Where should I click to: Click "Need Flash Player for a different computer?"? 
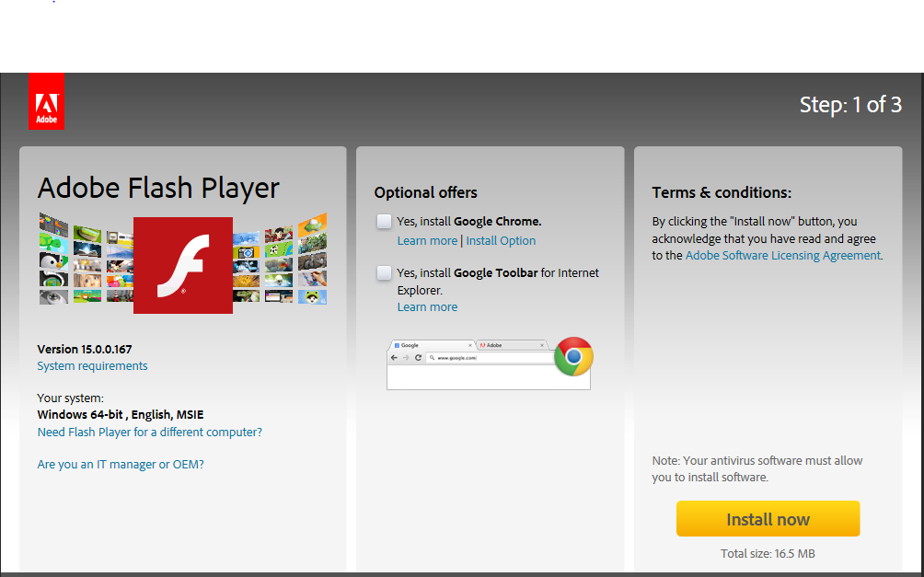[x=149, y=432]
